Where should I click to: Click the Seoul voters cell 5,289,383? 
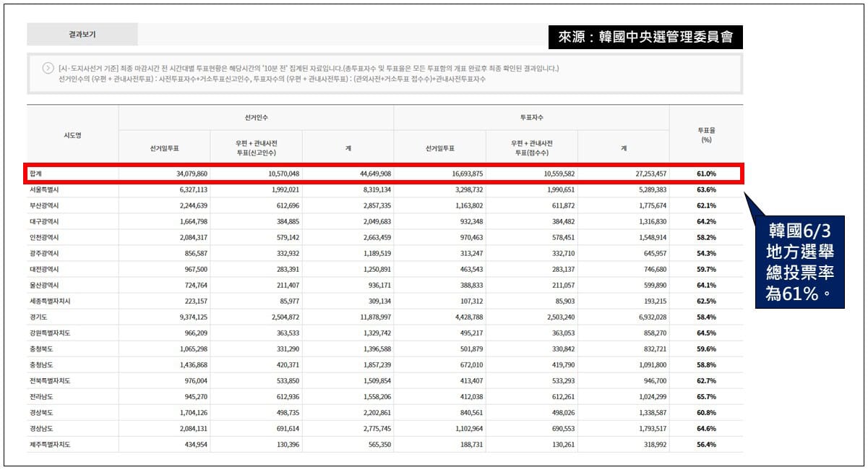pos(652,190)
